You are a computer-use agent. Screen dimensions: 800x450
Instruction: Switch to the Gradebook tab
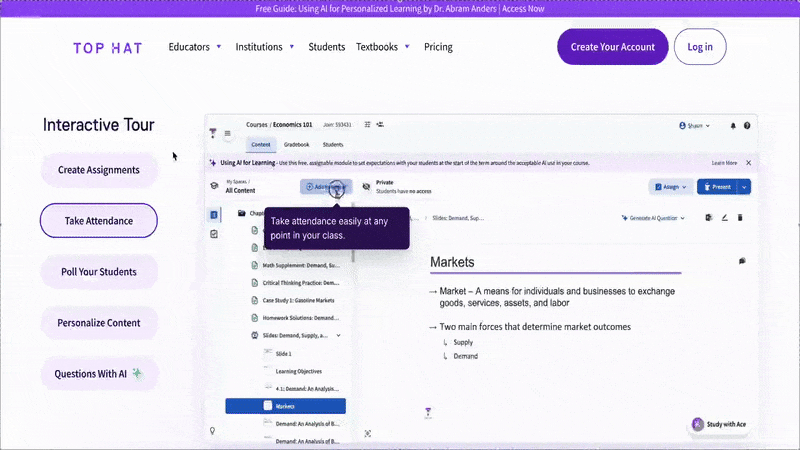tap(296, 144)
